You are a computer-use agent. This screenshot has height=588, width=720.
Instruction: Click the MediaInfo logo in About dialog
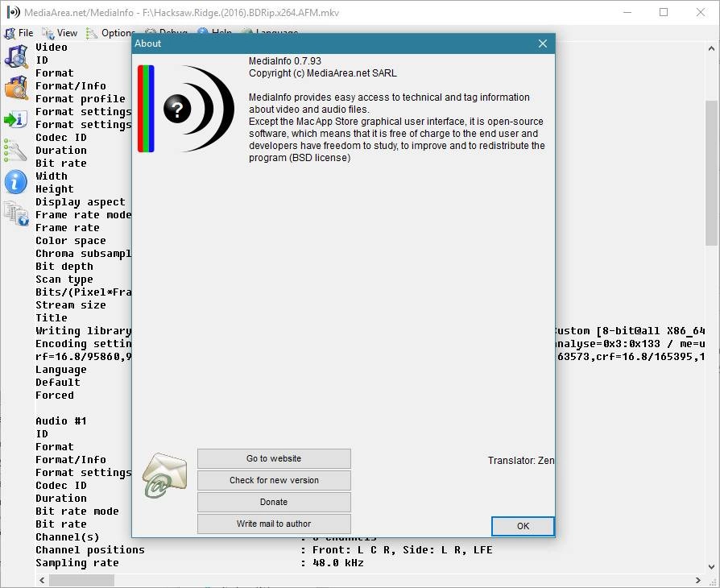click(187, 109)
